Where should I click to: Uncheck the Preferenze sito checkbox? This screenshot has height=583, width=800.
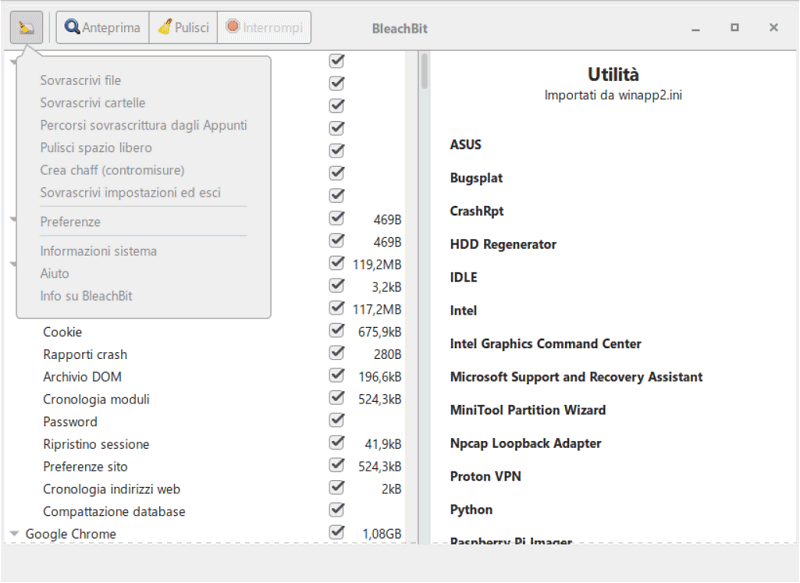click(337, 465)
